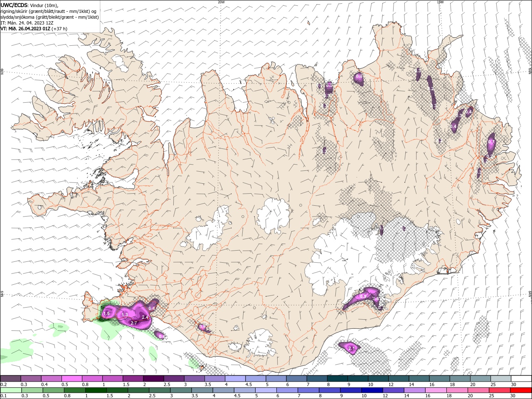
Task: Select the 0.6 value offshore southwest
Action: coord(162,336)
